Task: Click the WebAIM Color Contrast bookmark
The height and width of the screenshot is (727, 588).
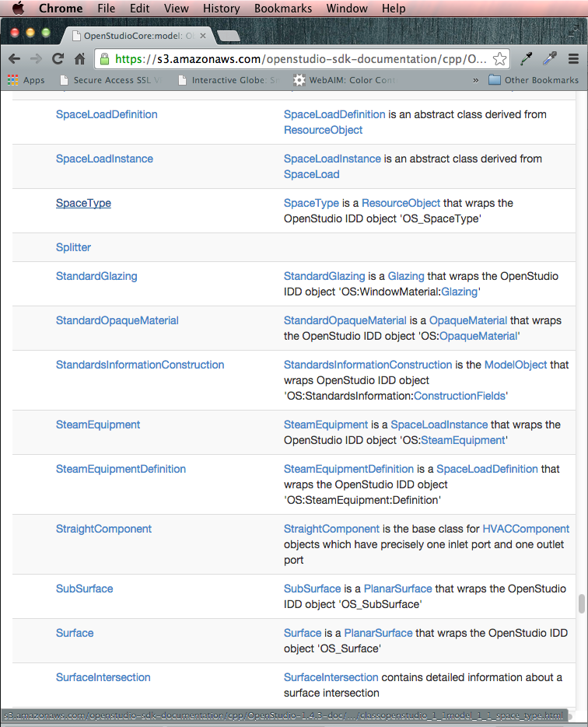Action: coord(345,80)
